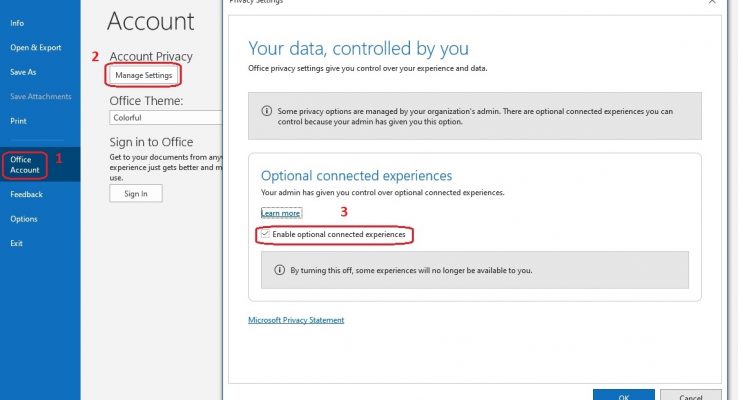Open the Info page in sidebar
This screenshot has width=740, height=400.
[17, 23]
